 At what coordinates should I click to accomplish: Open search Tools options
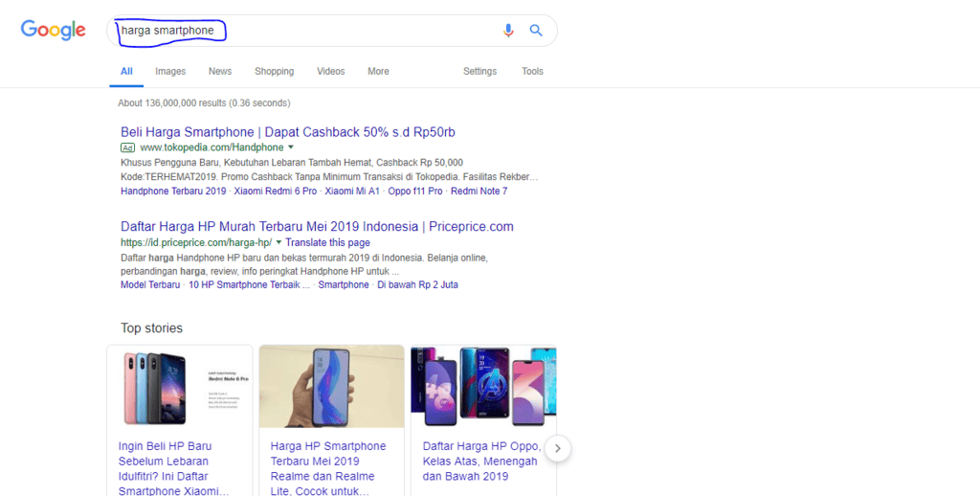click(532, 71)
